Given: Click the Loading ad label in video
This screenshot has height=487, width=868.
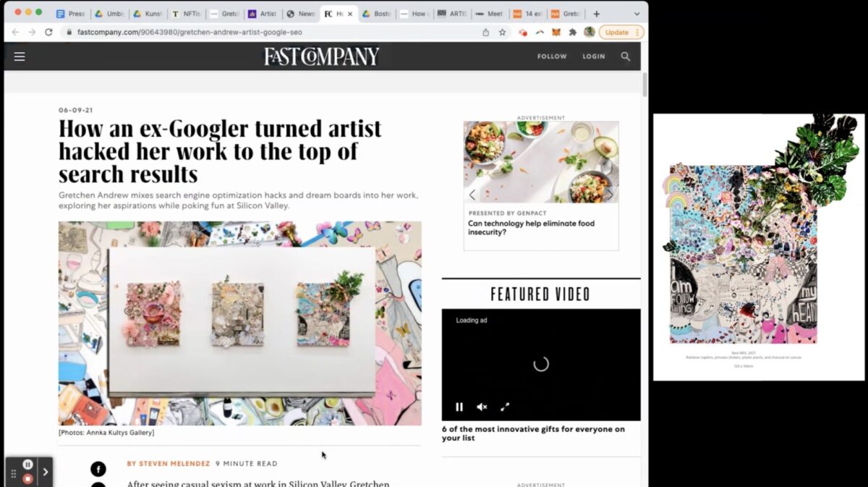Looking at the screenshot, I should [x=472, y=321].
